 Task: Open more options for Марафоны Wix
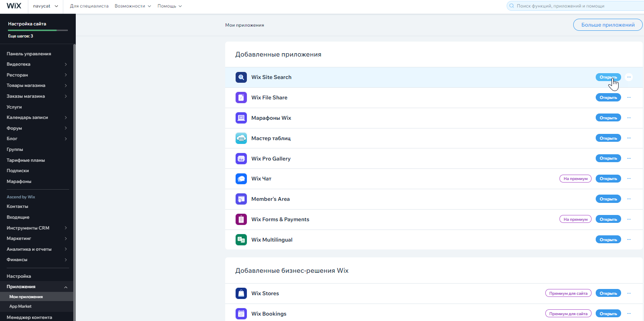tap(629, 118)
